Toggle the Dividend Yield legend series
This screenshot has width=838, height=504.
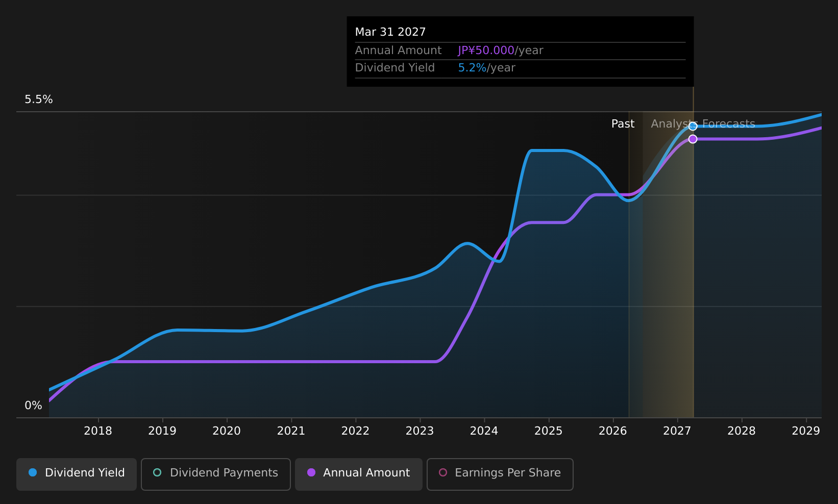[x=77, y=474]
